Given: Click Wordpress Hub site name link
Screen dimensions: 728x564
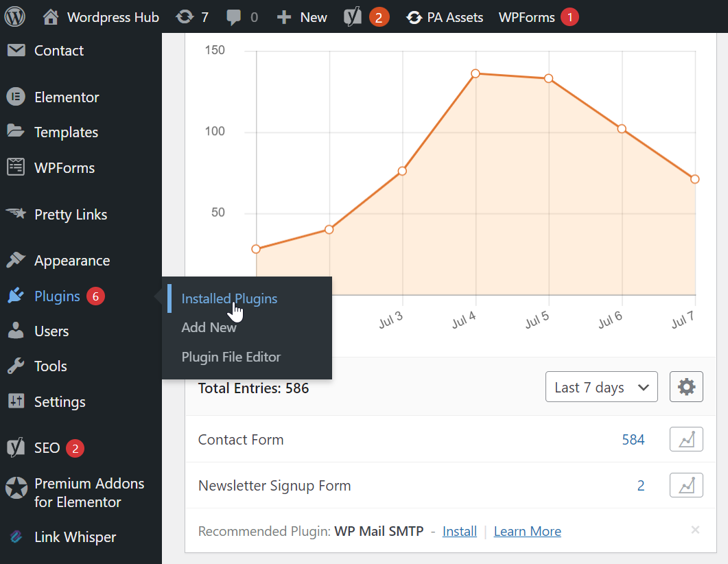Looking at the screenshot, I should (113, 17).
